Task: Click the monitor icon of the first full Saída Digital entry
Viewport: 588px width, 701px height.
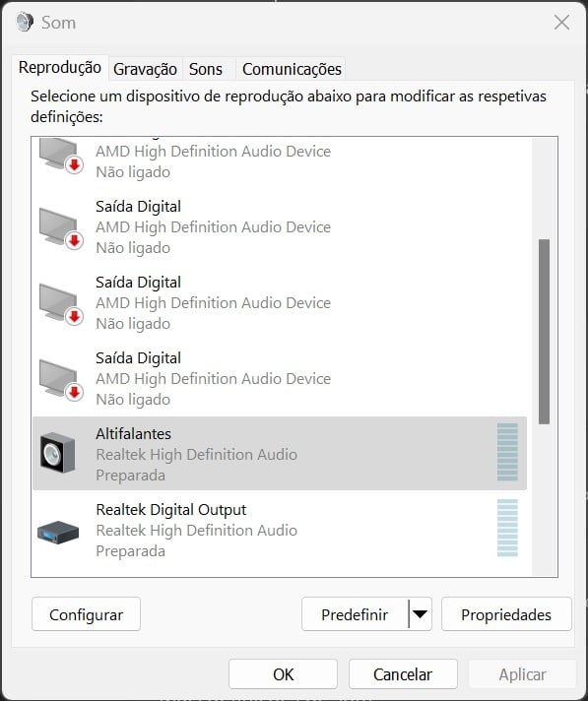Action: coord(61,228)
